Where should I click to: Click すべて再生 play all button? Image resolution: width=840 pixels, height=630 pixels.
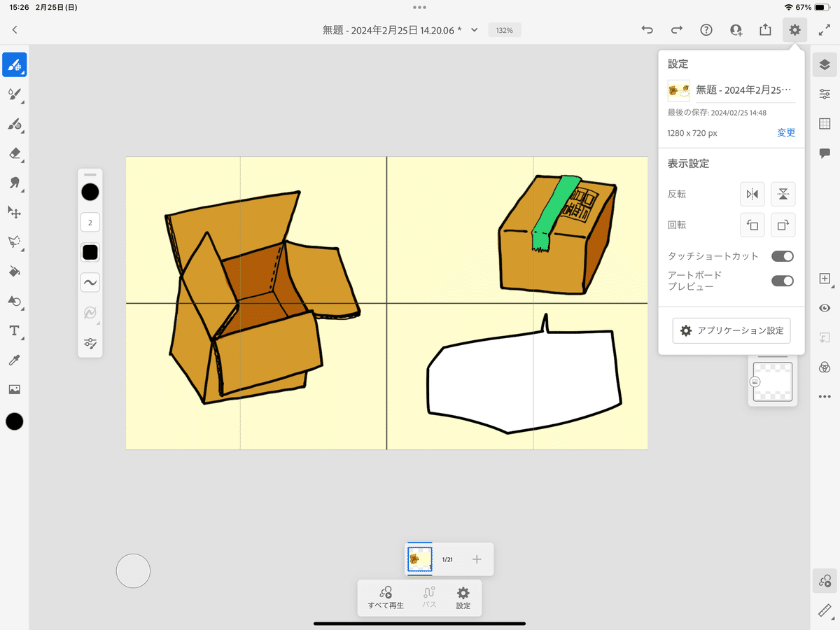coord(386,597)
